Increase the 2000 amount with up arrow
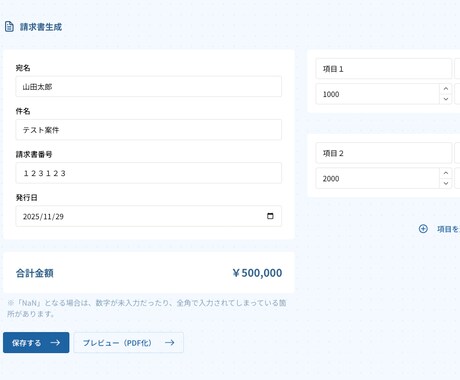 click(446, 173)
